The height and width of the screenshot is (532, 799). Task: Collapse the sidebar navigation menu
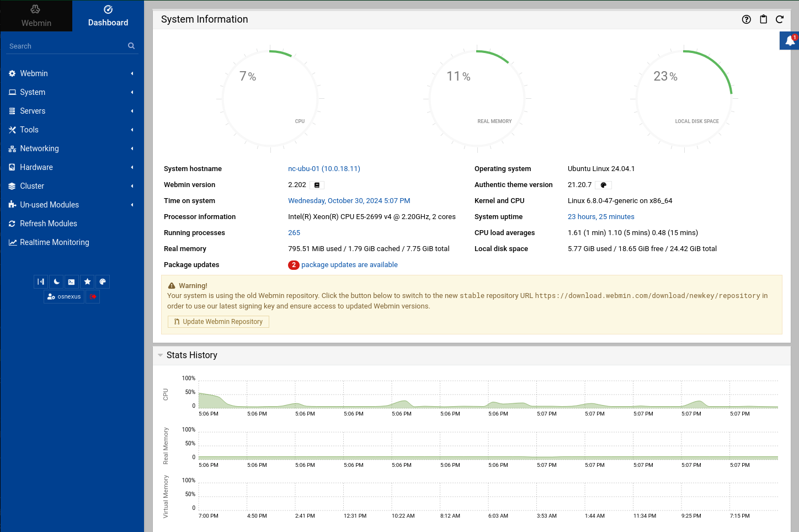pyautogui.click(x=41, y=282)
